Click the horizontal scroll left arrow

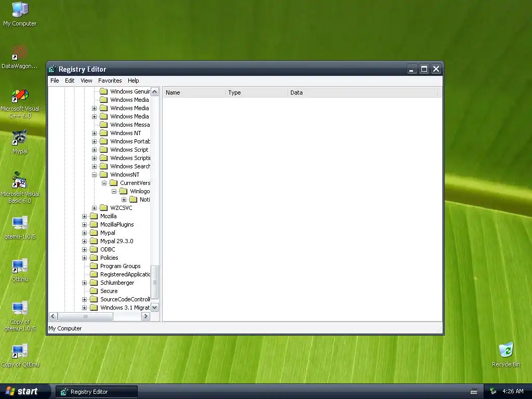53,316
